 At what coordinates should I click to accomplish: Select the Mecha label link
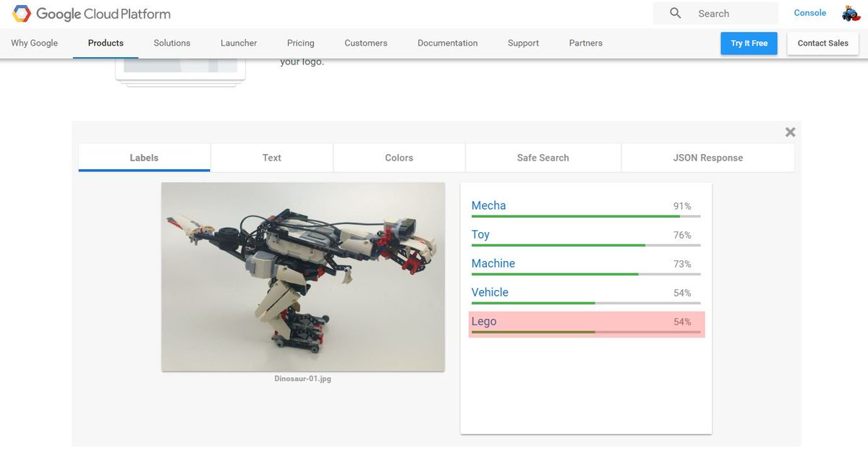tap(488, 205)
